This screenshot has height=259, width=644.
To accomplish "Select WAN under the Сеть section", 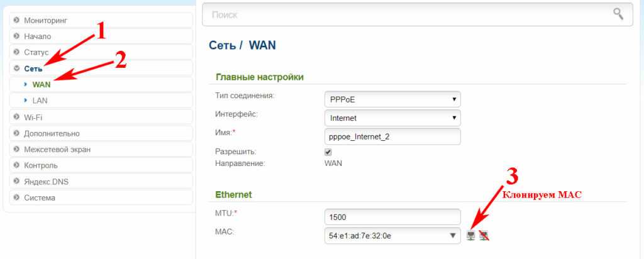I will tap(42, 84).
